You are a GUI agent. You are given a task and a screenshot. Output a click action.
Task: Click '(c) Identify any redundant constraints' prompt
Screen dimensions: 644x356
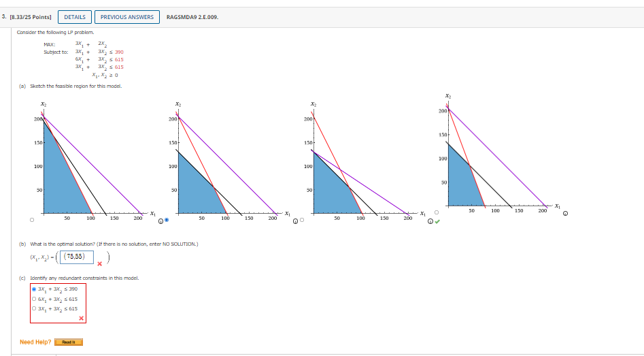click(79, 278)
